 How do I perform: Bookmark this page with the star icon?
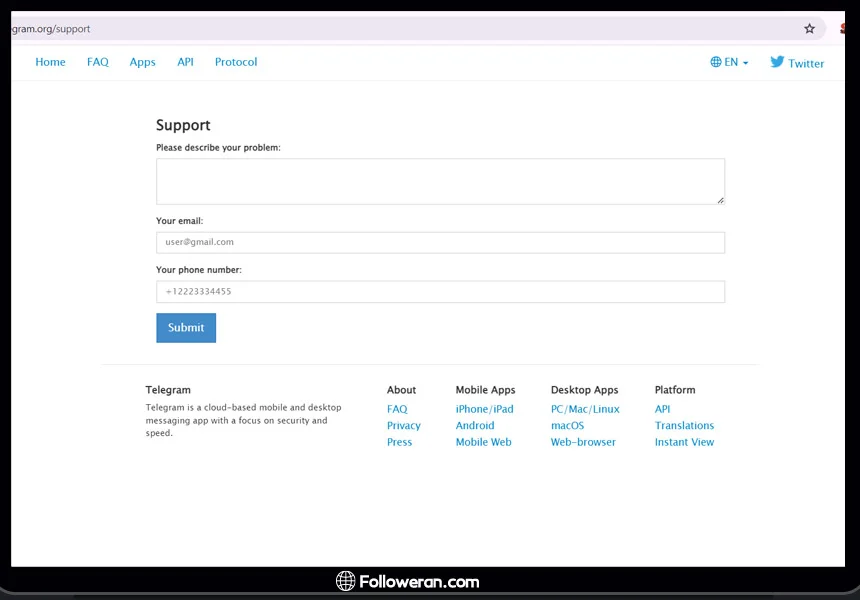pyautogui.click(x=809, y=29)
